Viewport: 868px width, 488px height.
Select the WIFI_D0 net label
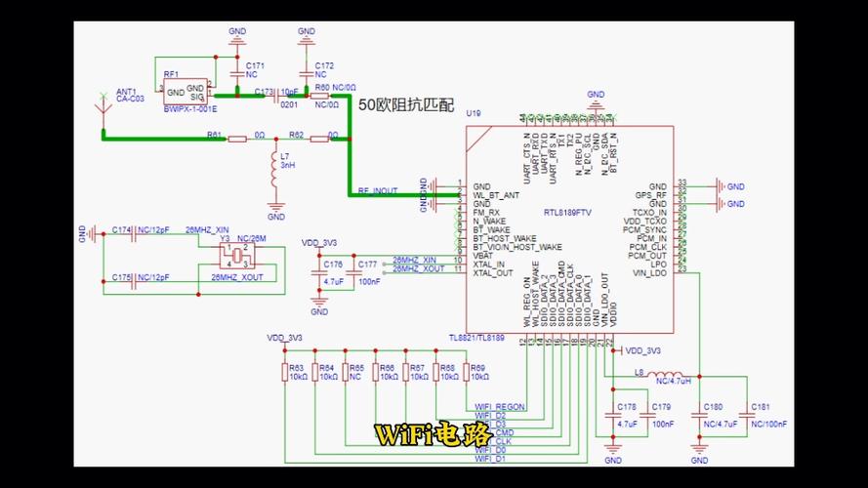(x=490, y=450)
